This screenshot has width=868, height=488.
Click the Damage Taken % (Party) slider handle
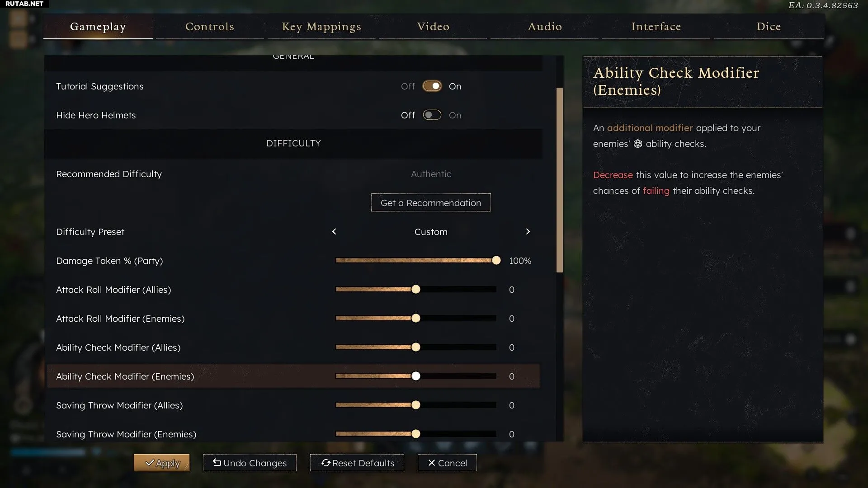point(496,260)
